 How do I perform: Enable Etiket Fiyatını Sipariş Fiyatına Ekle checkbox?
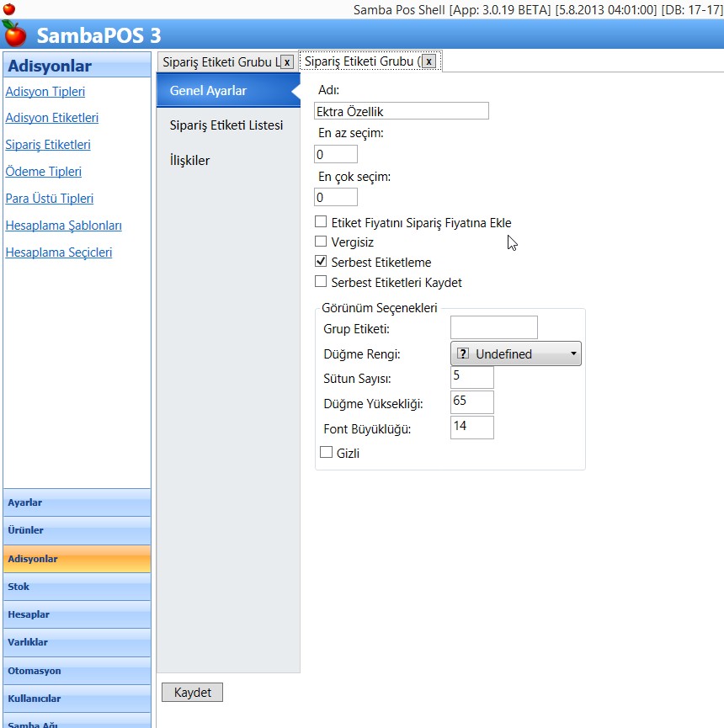point(321,222)
